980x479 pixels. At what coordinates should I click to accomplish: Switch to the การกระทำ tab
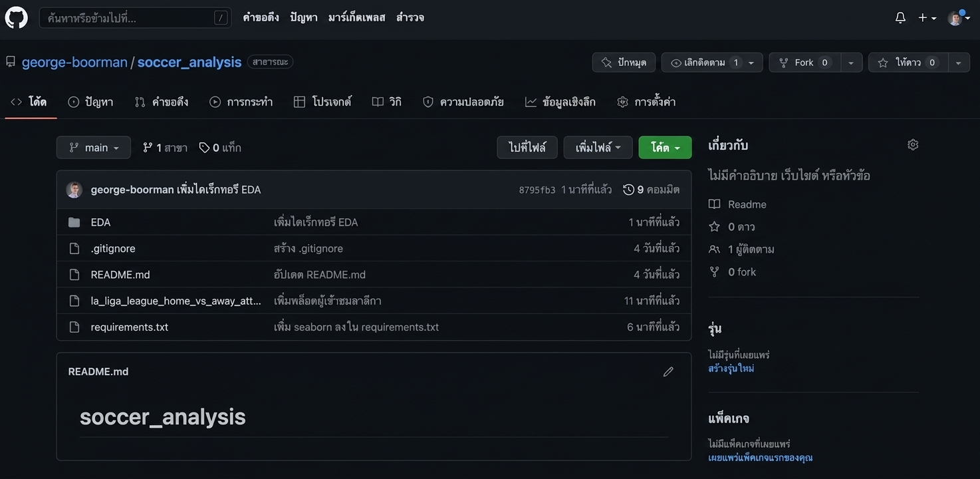point(241,102)
